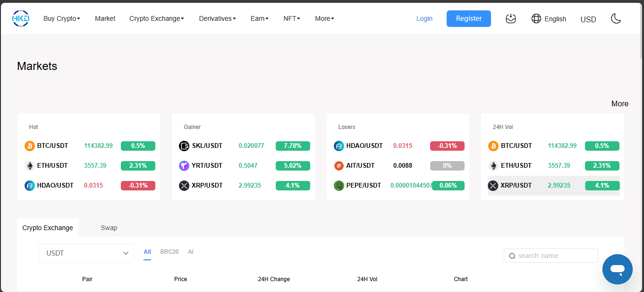644x292 pixels.
Task: Open the Earn dropdown in the navbar
Action: pos(259,18)
